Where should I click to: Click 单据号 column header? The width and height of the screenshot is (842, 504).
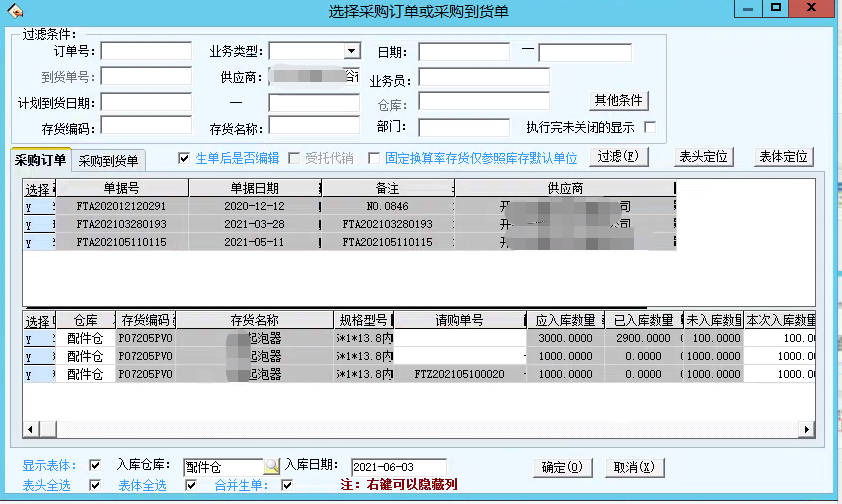[x=121, y=188]
